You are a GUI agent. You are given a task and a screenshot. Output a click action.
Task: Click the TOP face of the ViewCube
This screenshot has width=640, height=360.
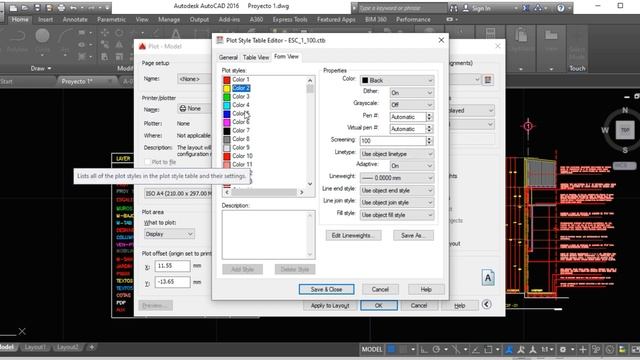click(x=625, y=130)
